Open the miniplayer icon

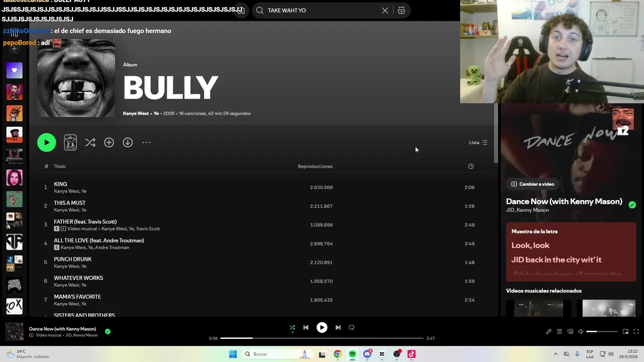pos(625,332)
